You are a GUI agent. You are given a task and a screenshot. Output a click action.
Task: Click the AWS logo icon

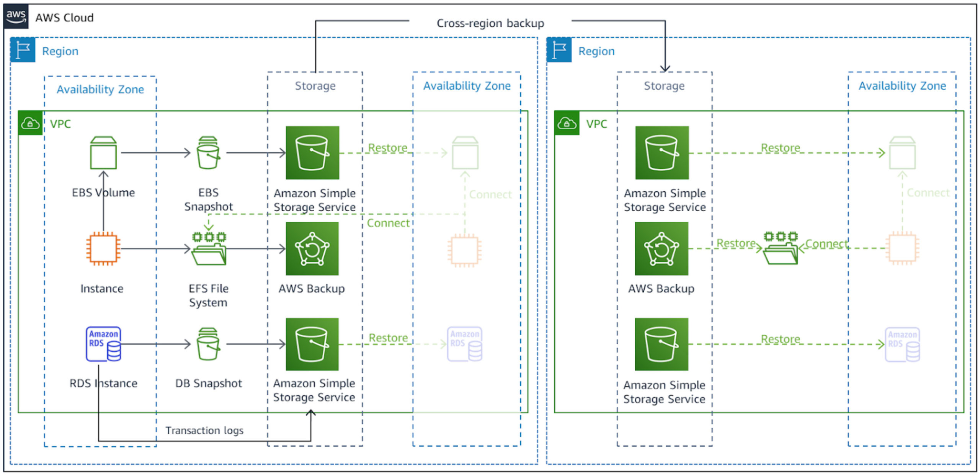(x=16, y=16)
